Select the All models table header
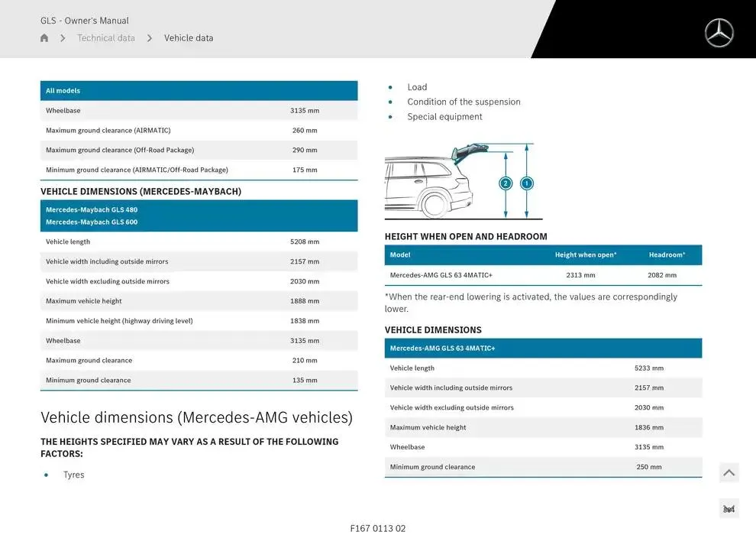This screenshot has width=756, height=535. pos(199,91)
